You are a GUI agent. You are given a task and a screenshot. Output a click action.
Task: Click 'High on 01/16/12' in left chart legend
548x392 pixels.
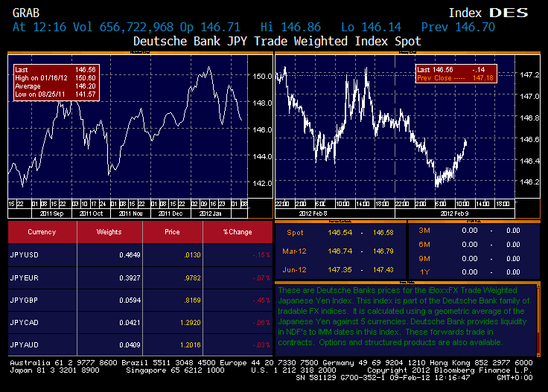41,78
